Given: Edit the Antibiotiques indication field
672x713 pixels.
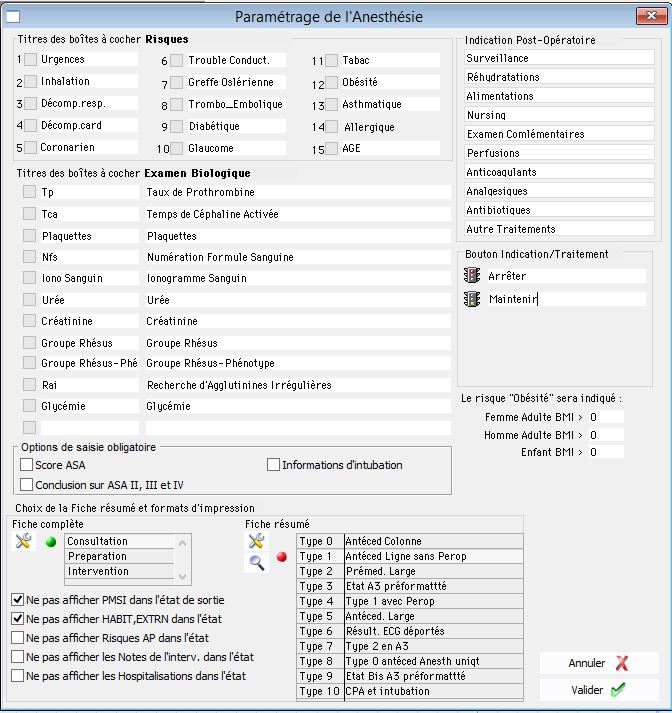Looking at the screenshot, I should (x=560, y=210).
